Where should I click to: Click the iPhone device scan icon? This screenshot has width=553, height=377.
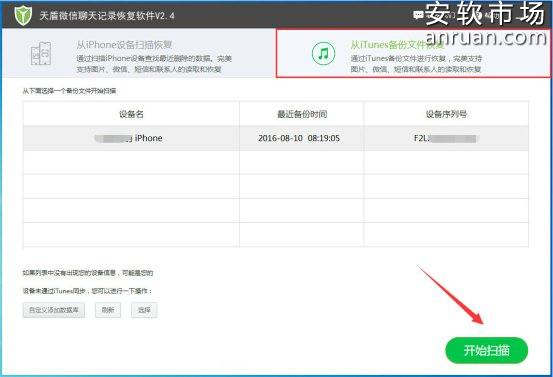[x=41, y=53]
